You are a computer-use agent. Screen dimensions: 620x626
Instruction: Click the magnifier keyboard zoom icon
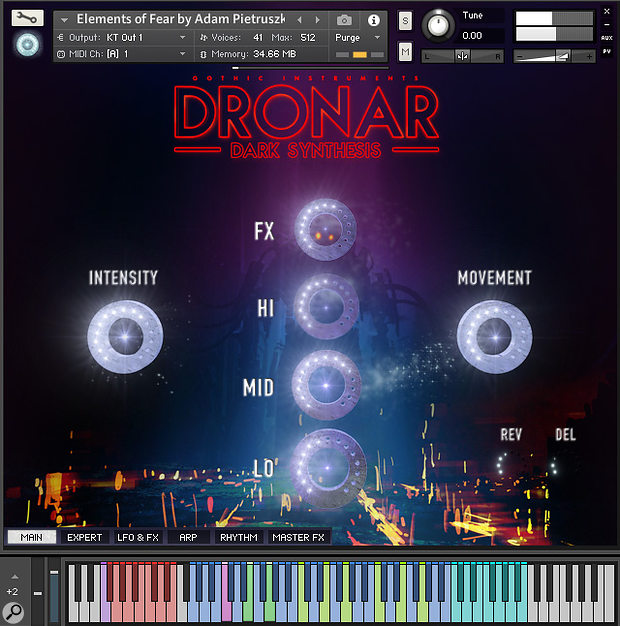pyautogui.click(x=14, y=611)
